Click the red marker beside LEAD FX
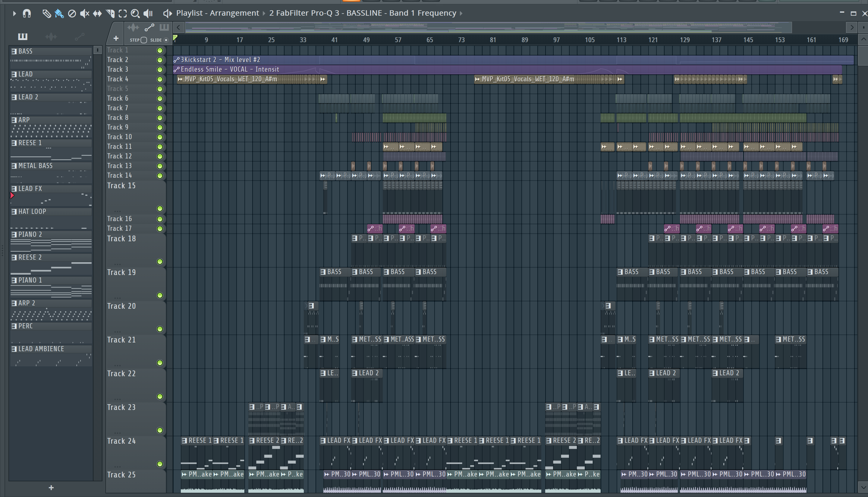This screenshot has width=868, height=497. (x=12, y=195)
